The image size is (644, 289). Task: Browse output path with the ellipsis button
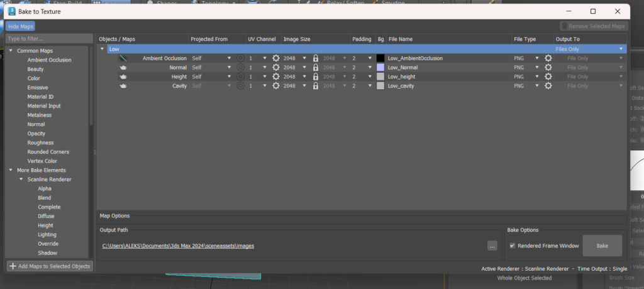click(x=492, y=246)
